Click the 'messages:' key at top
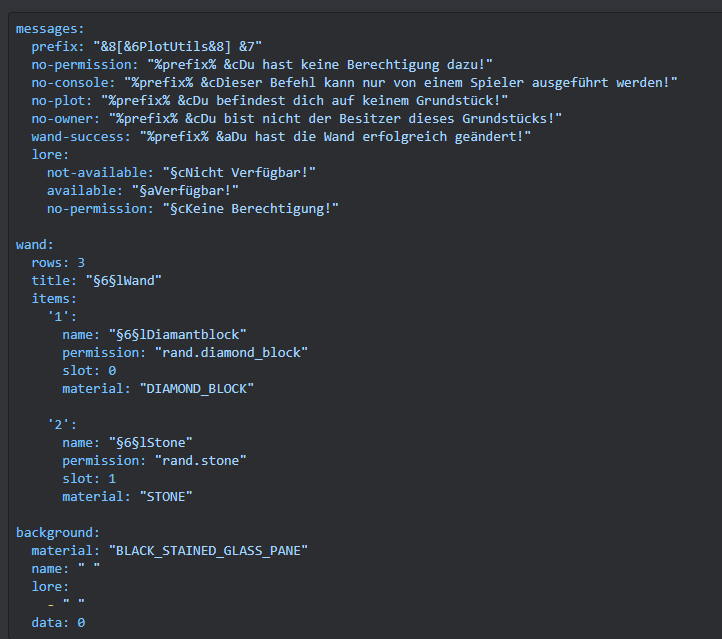722x639 pixels. coord(50,29)
